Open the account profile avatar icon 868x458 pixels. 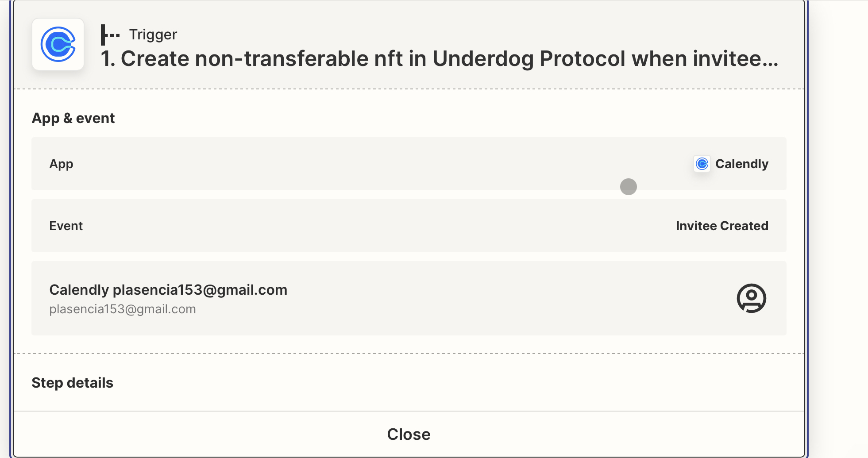(x=751, y=298)
